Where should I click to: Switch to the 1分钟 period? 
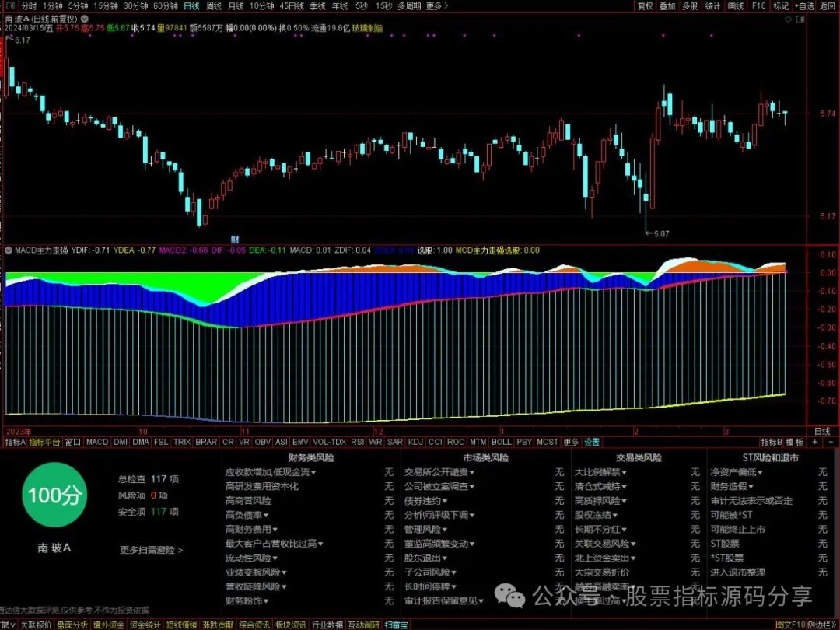[53, 6]
